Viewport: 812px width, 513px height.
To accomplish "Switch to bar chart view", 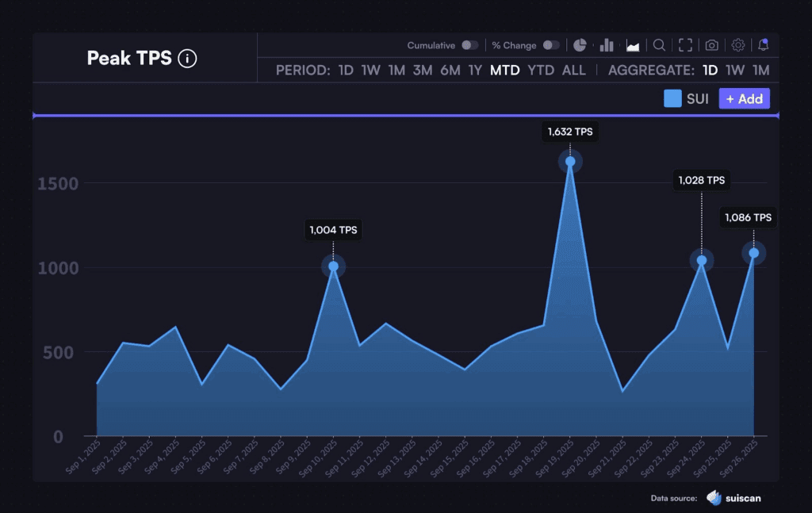I will click(607, 45).
